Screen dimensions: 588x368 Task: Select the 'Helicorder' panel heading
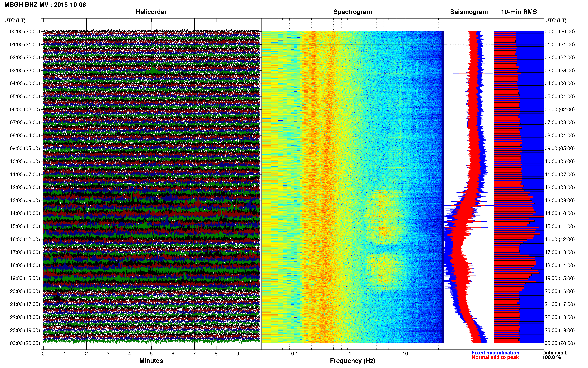[151, 12]
